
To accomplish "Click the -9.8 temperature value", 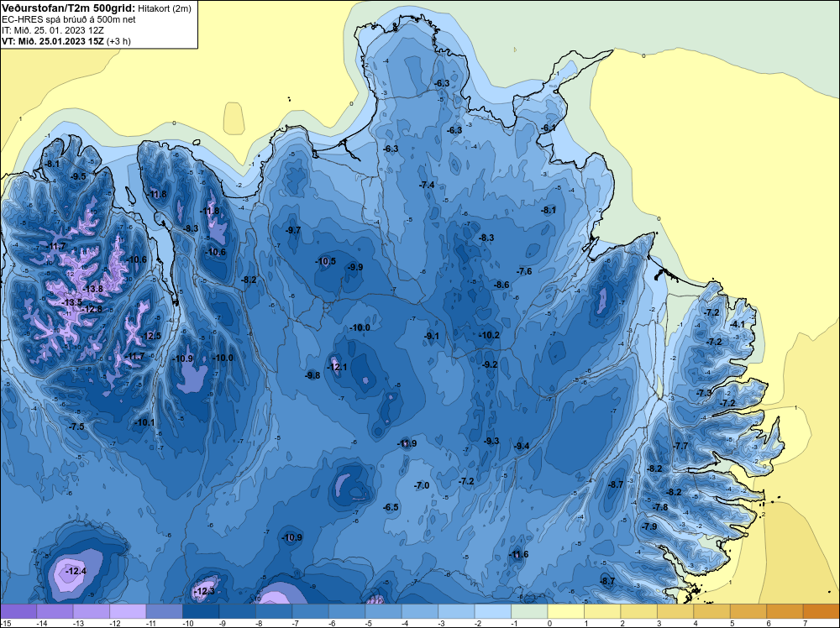I will click(x=312, y=375).
